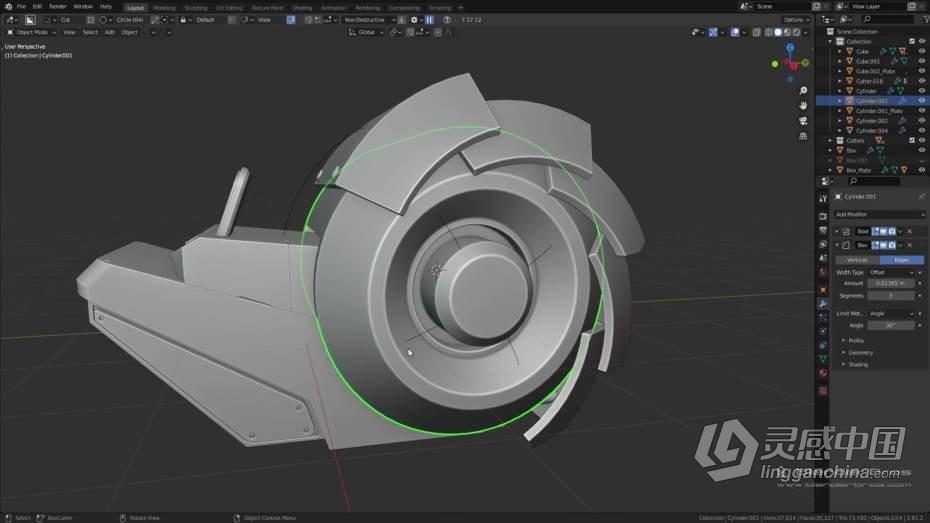Toggle the camera view gizmo

pyautogui.click(x=803, y=121)
